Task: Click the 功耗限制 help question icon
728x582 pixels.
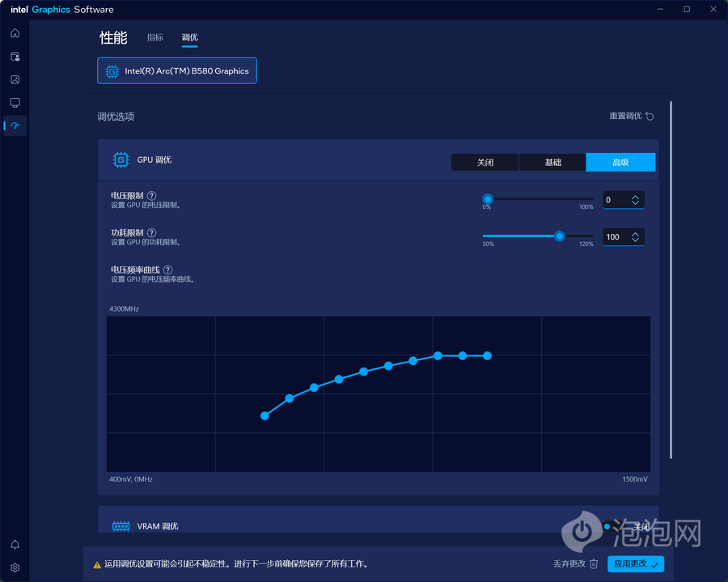Action: point(152,232)
